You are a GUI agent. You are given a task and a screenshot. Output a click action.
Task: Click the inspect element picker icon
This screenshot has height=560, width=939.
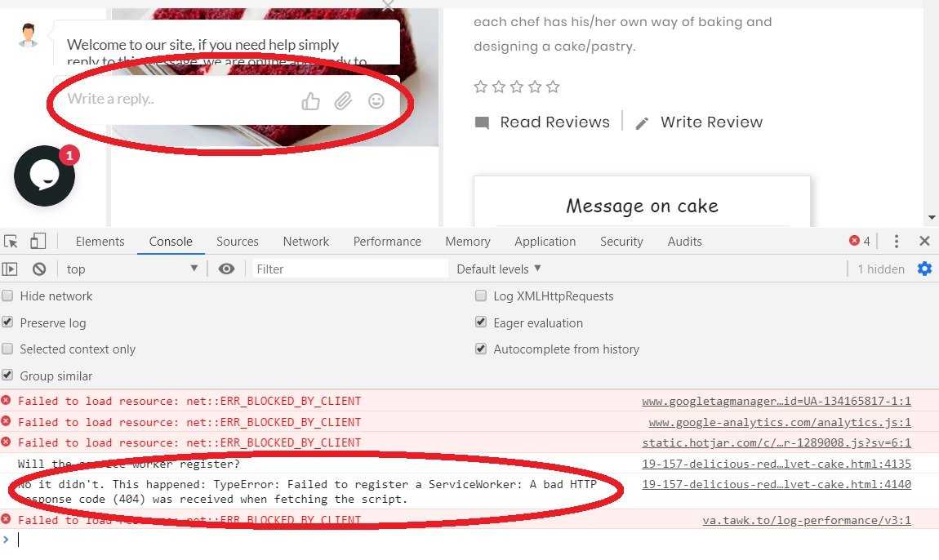pos(11,242)
